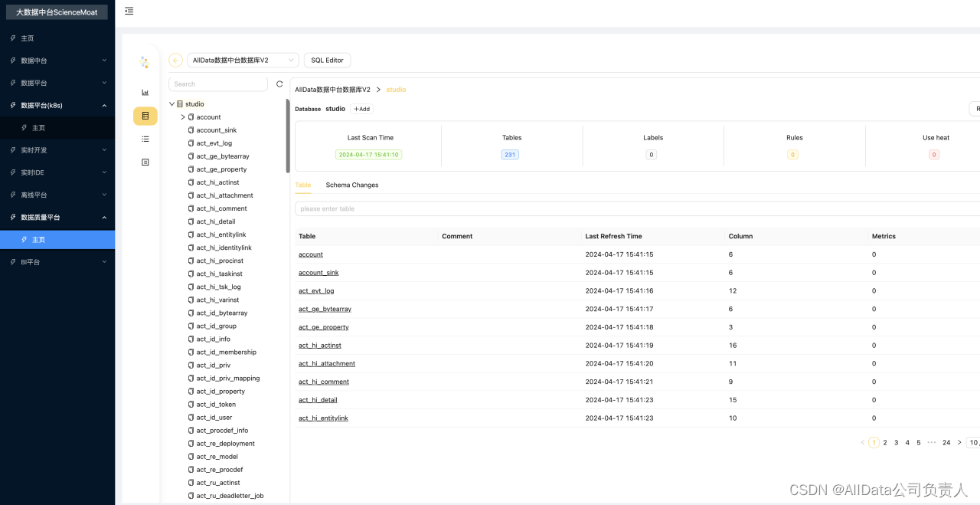Open the chart dashboard icon in the mini sidebar
This screenshot has height=505, width=980.
pyautogui.click(x=145, y=93)
